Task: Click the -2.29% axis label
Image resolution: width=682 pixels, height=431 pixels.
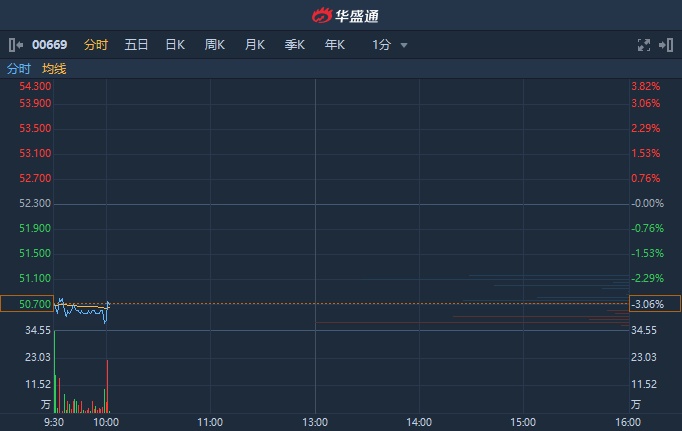Action: click(x=648, y=278)
